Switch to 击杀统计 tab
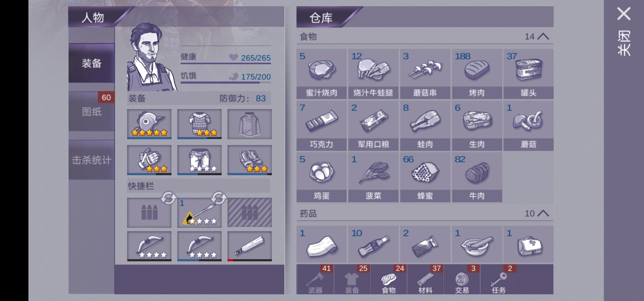This screenshot has width=644, height=301. [x=91, y=160]
